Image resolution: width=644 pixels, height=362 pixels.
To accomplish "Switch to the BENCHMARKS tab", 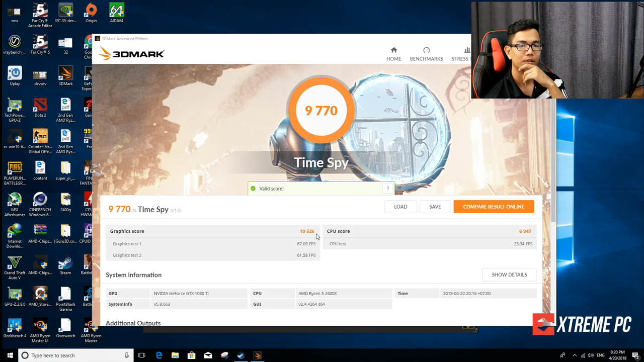I will [426, 54].
